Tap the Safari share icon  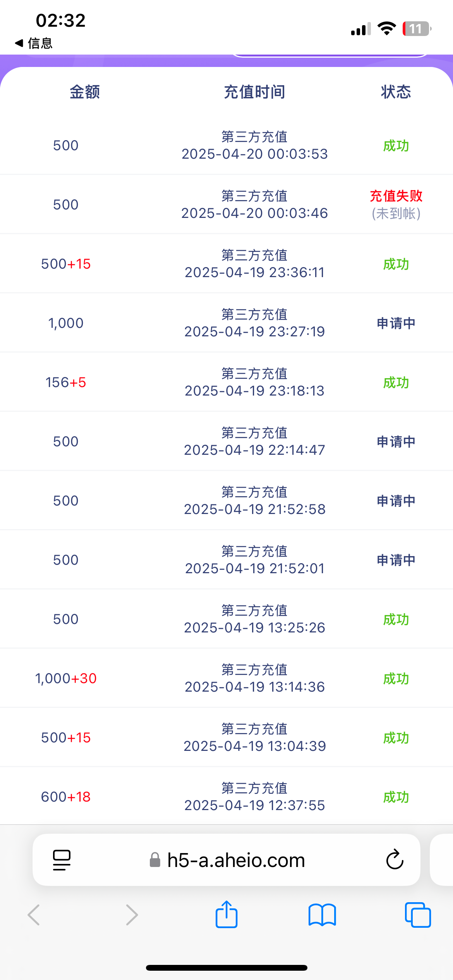pyautogui.click(x=226, y=915)
